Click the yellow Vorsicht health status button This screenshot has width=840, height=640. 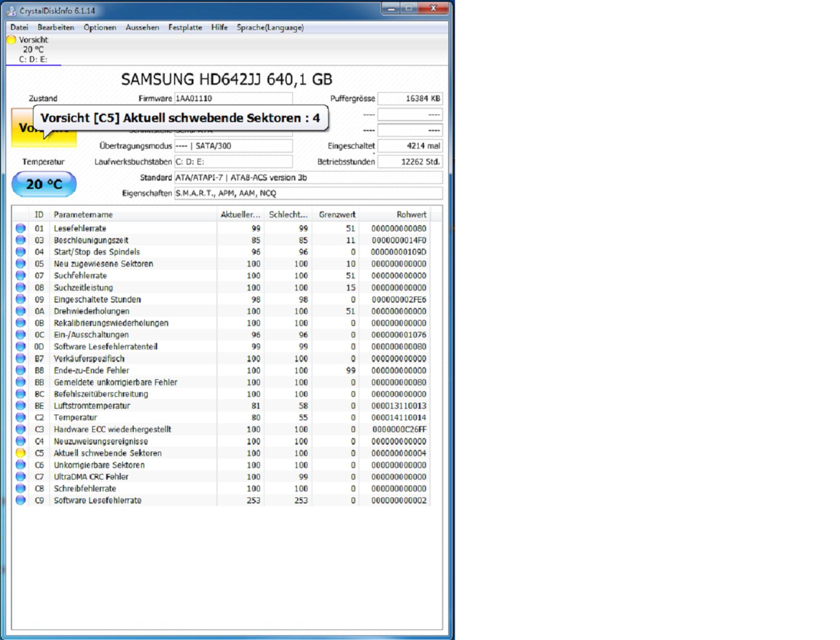point(44,128)
